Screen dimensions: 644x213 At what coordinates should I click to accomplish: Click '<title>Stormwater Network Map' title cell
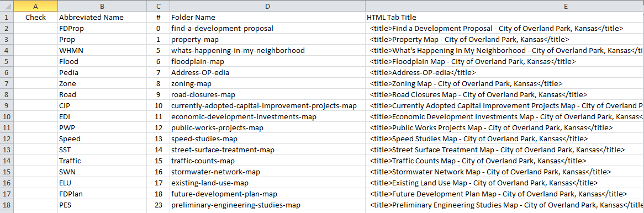coord(505,172)
